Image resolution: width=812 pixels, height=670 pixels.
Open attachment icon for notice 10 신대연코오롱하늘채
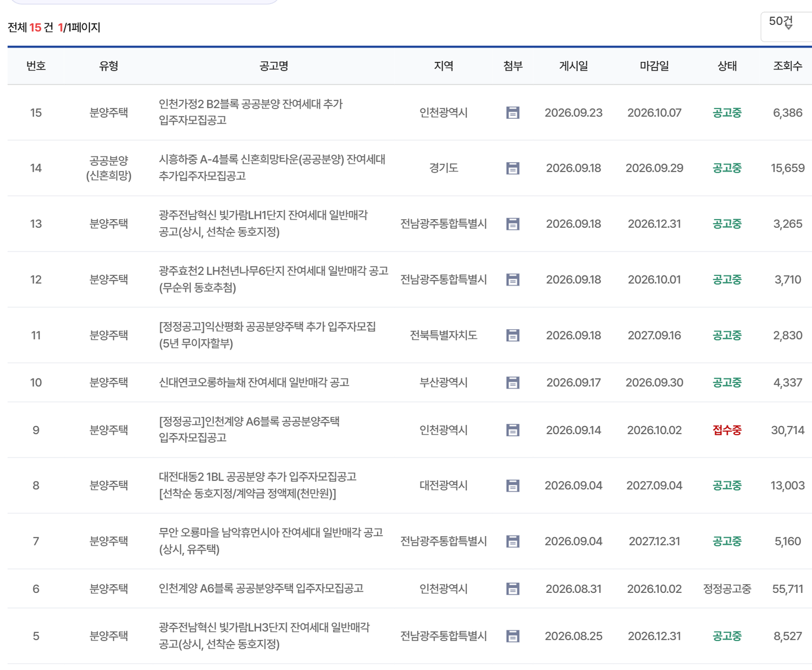tap(513, 383)
